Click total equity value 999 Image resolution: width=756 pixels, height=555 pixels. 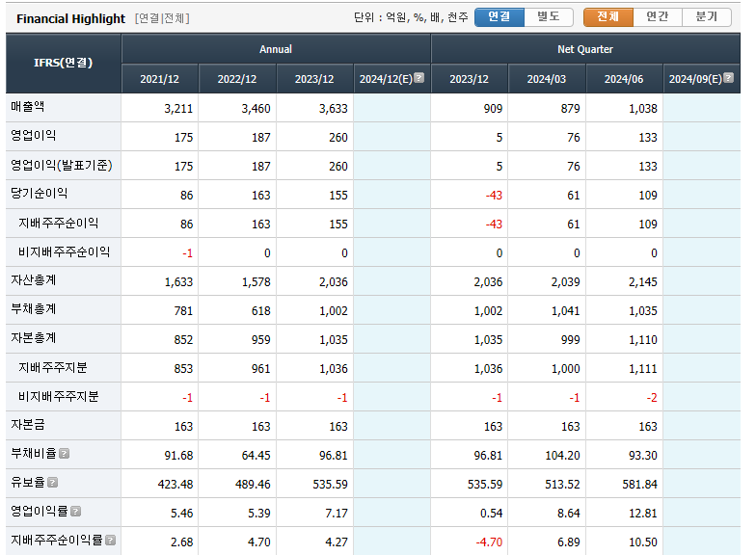(571, 339)
